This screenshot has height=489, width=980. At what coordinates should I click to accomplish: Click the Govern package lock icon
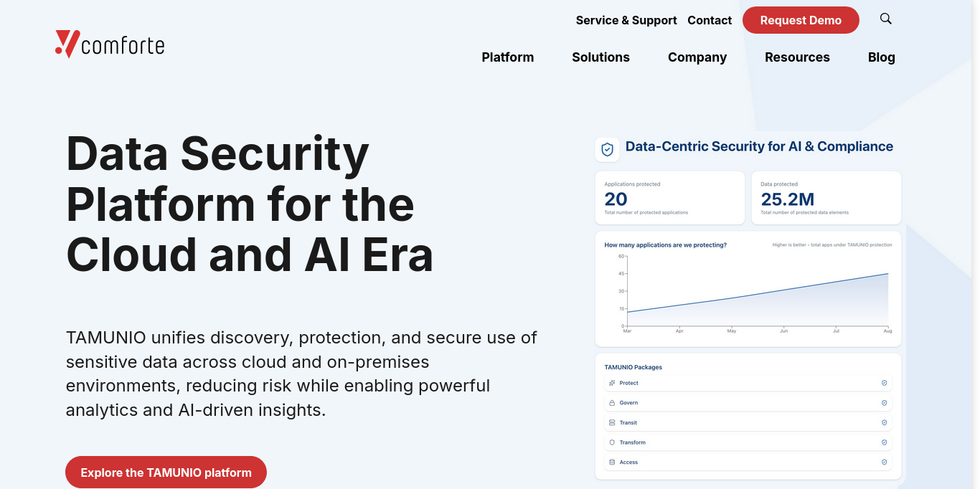[x=612, y=403]
